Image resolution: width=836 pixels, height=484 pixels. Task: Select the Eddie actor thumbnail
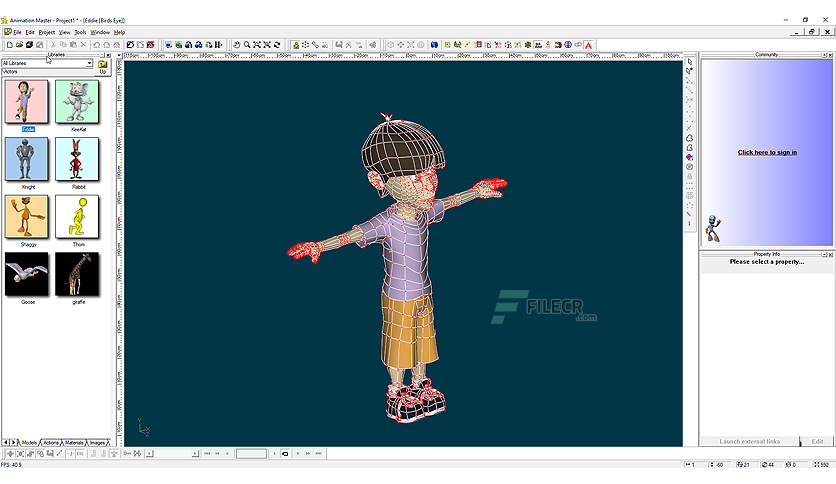pos(27,102)
